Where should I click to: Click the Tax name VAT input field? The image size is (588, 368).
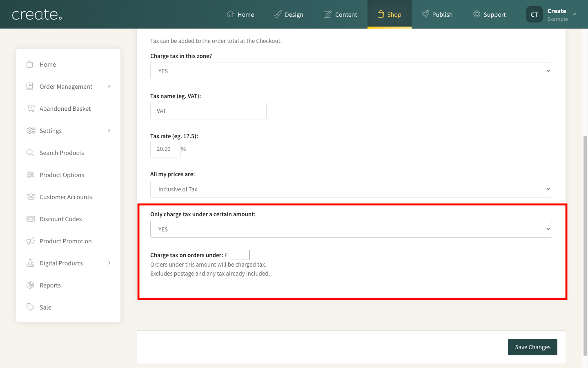(x=208, y=111)
